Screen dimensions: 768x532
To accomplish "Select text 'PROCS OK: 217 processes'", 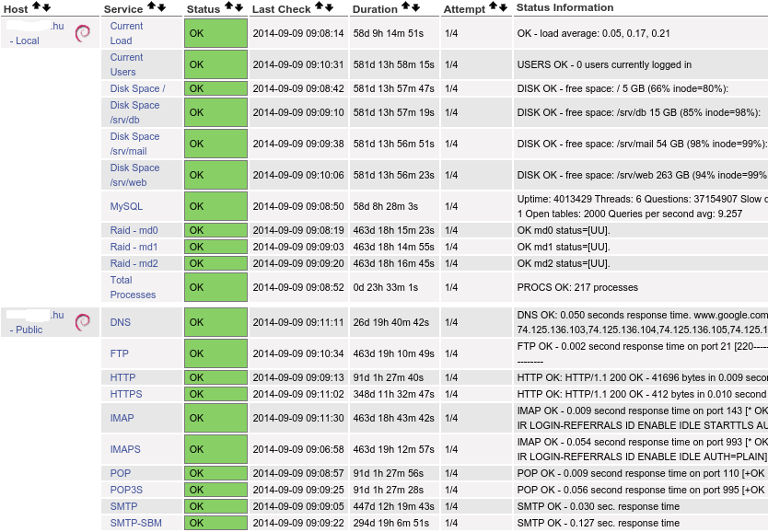I will (577, 287).
